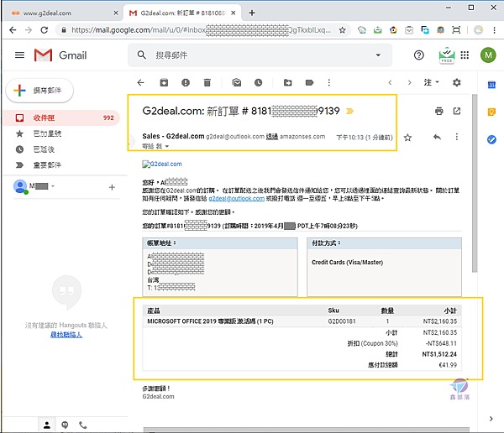Click the g2deal@outlook.com email link
This screenshot has width=504, height=433.
tap(237, 199)
